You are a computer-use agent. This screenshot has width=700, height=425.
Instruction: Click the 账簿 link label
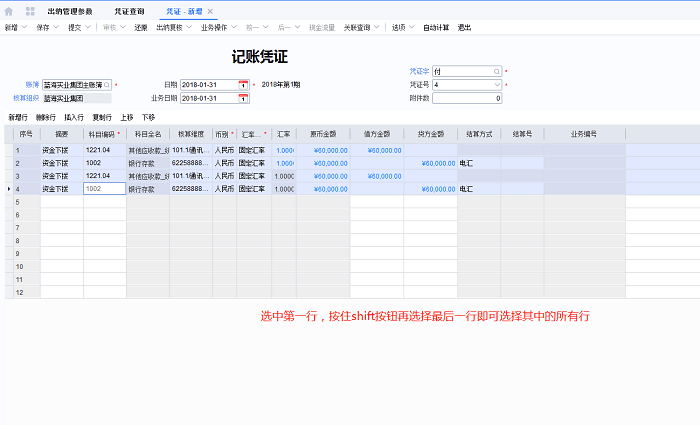pyautogui.click(x=32, y=85)
